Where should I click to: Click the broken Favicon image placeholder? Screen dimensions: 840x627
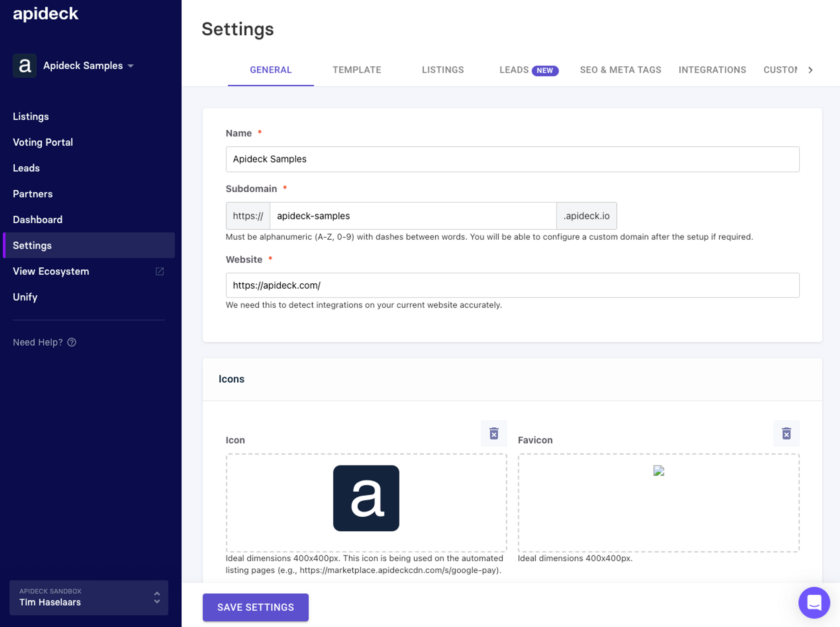point(659,470)
